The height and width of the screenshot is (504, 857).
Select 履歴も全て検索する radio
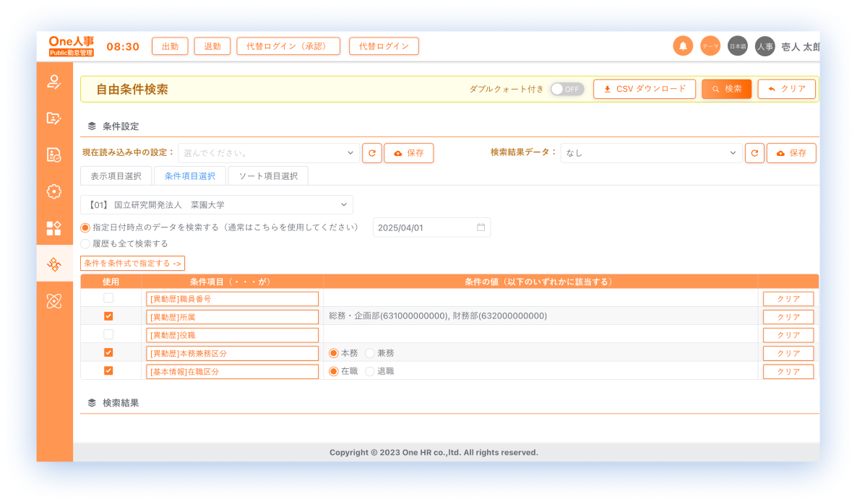pyautogui.click(x=85, y=243)
